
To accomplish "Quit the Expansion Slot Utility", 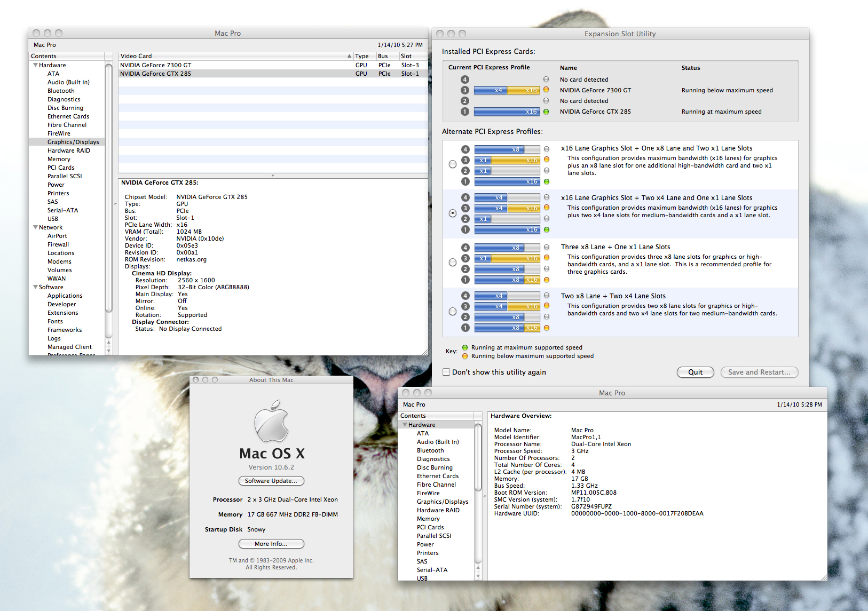I will click(x=695, y=372).
